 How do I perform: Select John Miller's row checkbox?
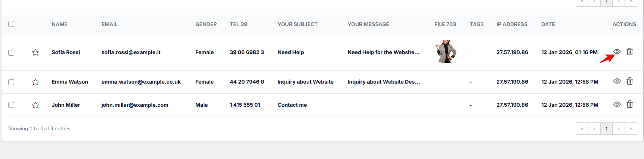click(11, 105)
